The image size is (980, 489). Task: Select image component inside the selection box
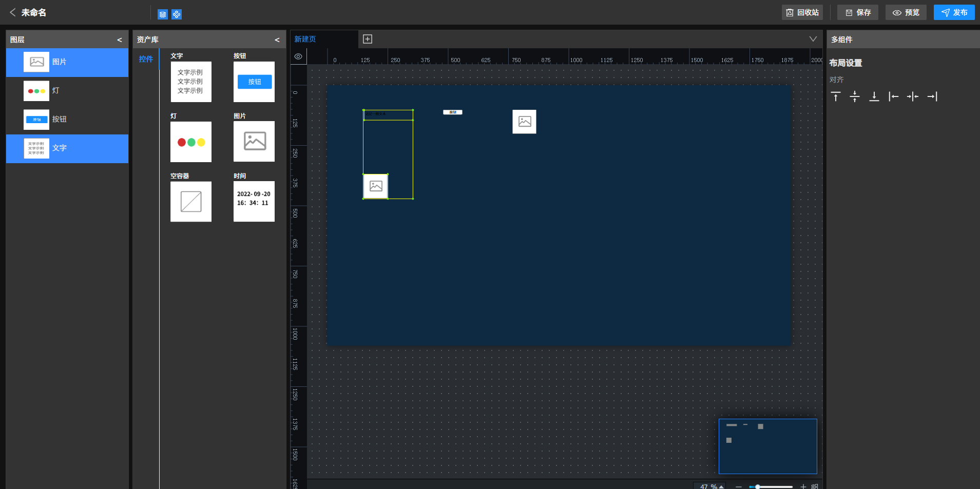click(x=376, y=186)
